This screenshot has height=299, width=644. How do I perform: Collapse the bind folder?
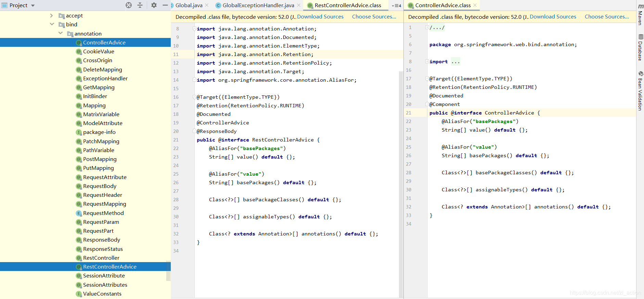pyautogui.click(x=52, y=24)
